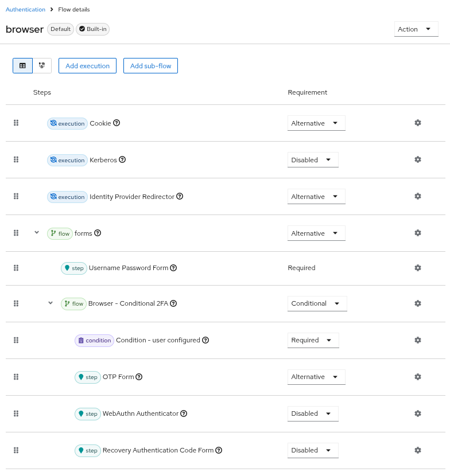Click the help icon next to the forms flow

tap(98, 233)
